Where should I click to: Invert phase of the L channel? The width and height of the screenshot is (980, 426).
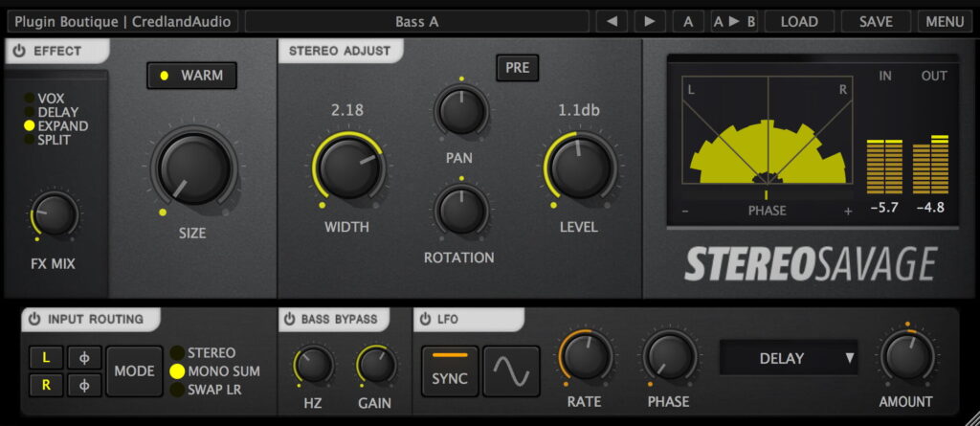click(84, 358)
